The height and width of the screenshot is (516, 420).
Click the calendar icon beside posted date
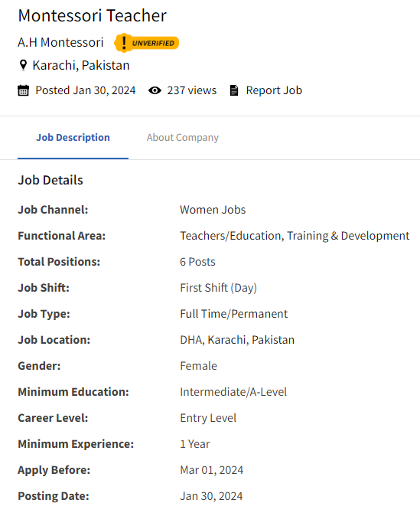pyautogui.click(x=23, y=90)
